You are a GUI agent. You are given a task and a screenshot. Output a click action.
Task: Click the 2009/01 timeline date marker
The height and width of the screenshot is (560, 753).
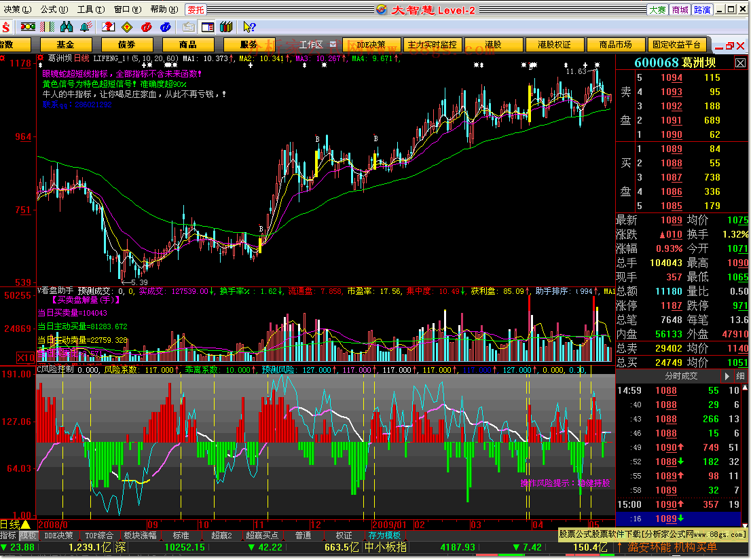pyautogui.click(x=389, y=525)
